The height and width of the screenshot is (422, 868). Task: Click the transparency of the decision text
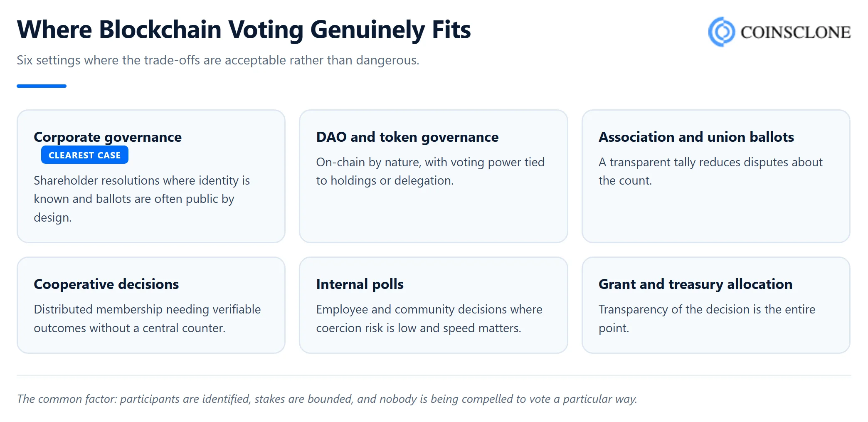click(x=707, y=318)
